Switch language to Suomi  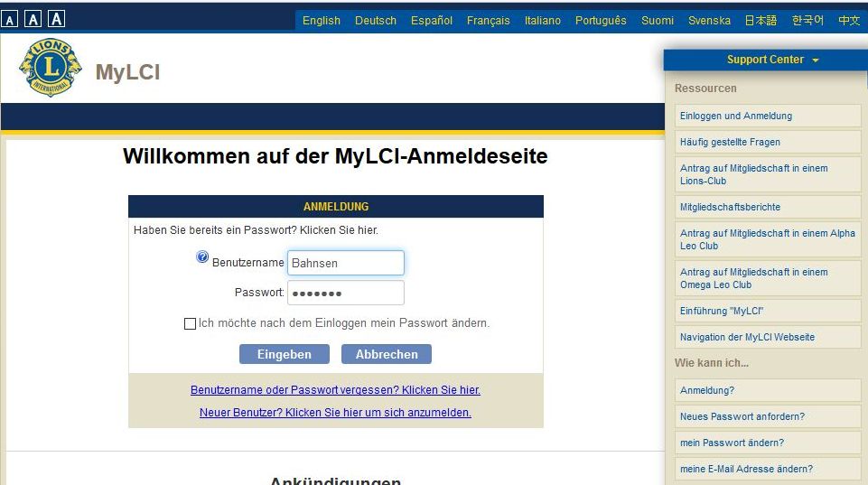(657, 21)
